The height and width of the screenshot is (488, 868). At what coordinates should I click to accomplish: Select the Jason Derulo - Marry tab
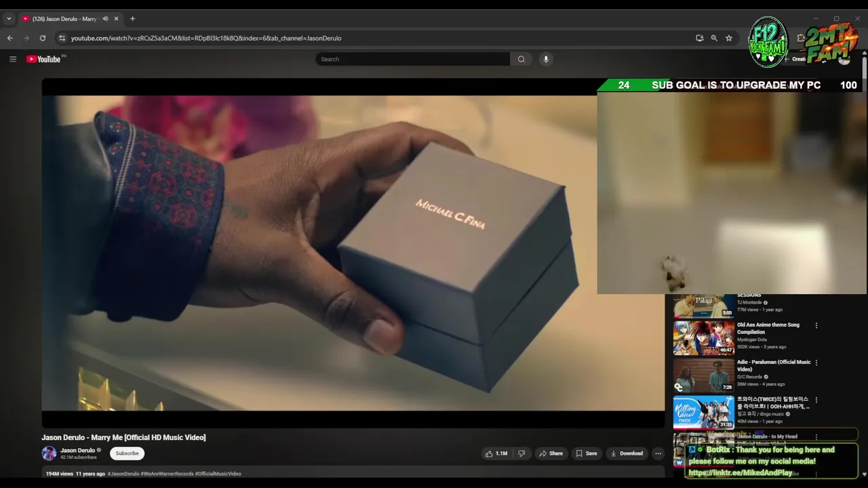click(x=64, y=19)
